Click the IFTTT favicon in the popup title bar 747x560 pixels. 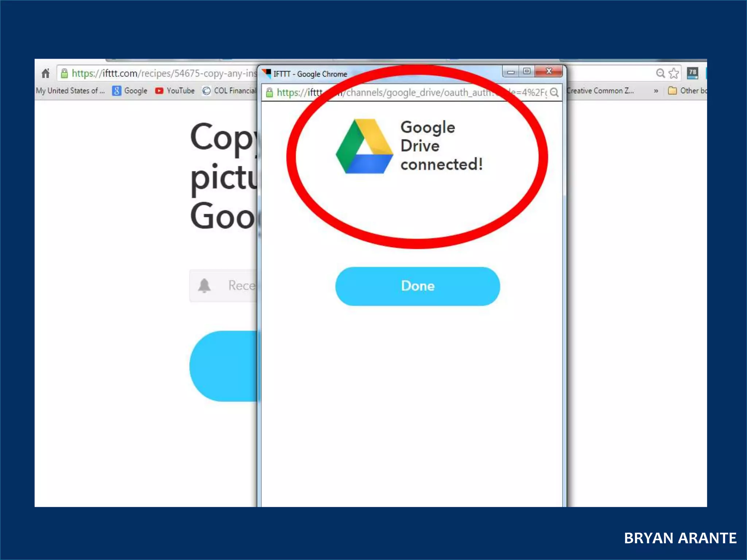(x=267, y=73)
